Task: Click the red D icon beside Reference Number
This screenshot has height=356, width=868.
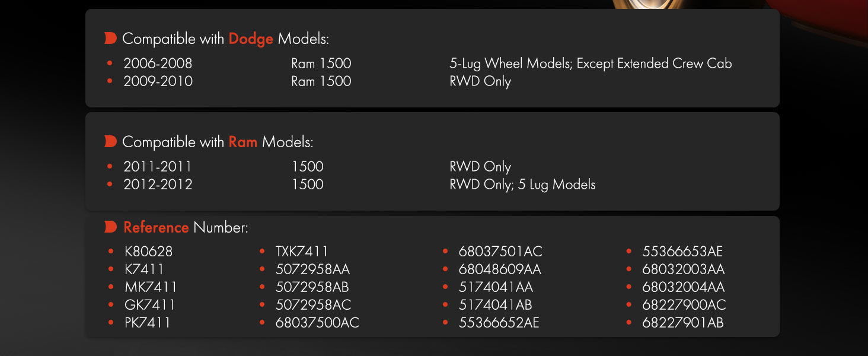Action: [x=110, y=227]
